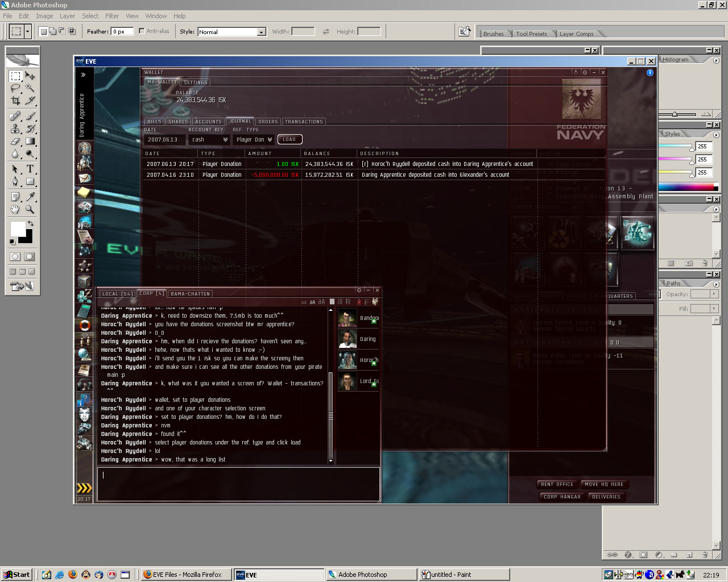Click the foreground color swatch
Screen dimensions: 728x582
(x=18, y=228)
